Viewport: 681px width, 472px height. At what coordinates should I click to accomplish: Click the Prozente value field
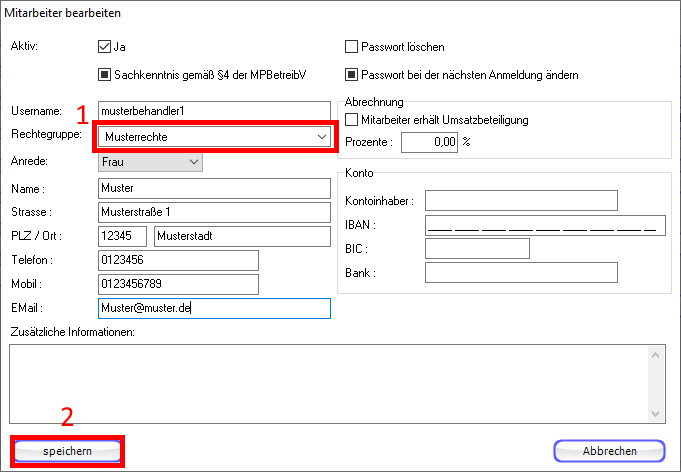pyautogui.click(x=429, y=143)
